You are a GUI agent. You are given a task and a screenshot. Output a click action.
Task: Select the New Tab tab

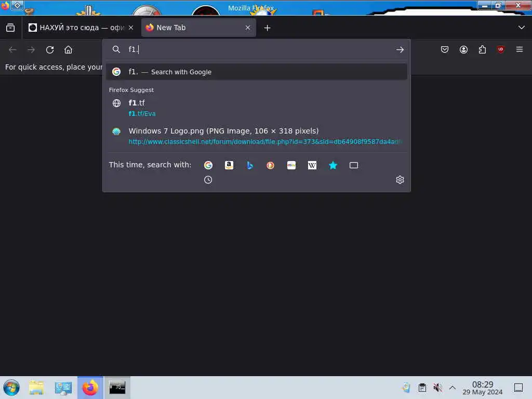point(198,28)
